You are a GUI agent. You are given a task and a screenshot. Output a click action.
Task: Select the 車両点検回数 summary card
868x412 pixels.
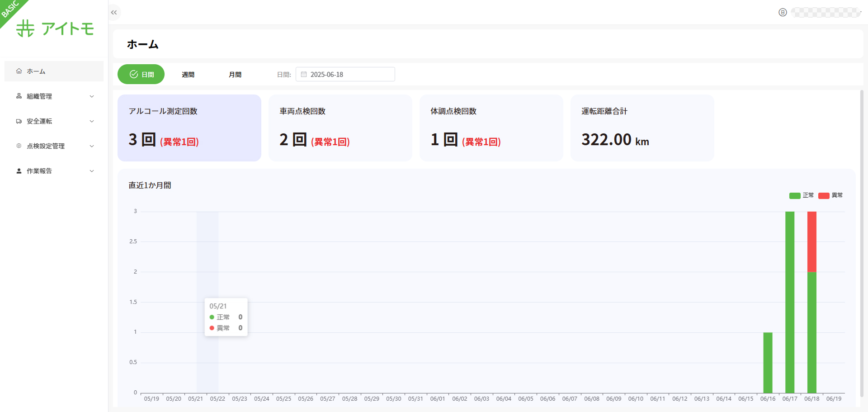340,128
